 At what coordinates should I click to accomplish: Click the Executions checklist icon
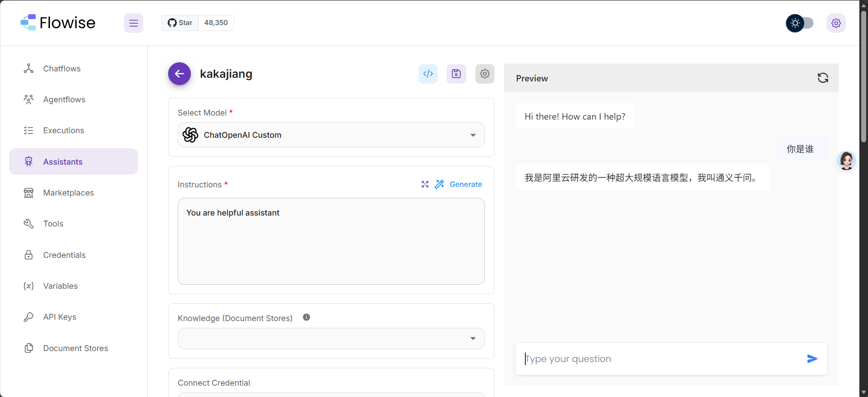click(x=29, y=131)
